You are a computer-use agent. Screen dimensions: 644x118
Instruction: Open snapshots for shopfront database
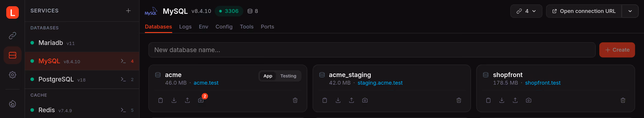(x=529, y=100)
